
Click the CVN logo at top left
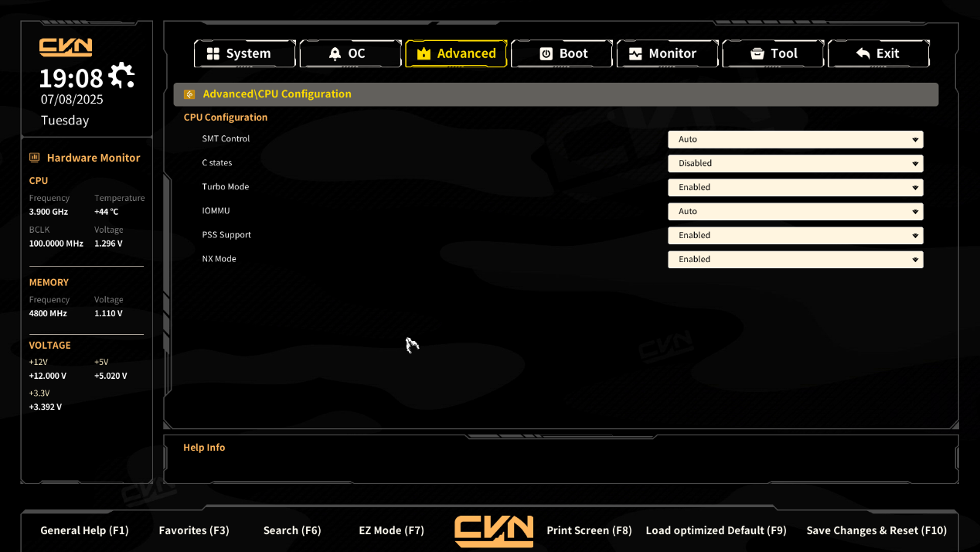pos(66,47)
